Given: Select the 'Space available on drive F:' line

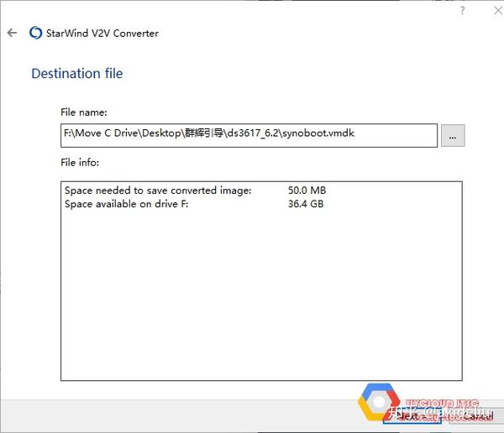Looking at the screenshot, I should pos(126,204).
